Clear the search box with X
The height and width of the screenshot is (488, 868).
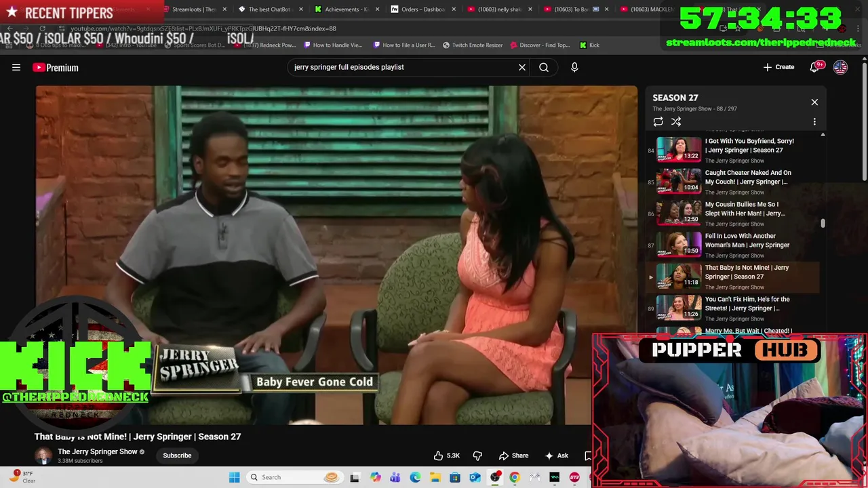pyautogui.click(x=522, y=67)
